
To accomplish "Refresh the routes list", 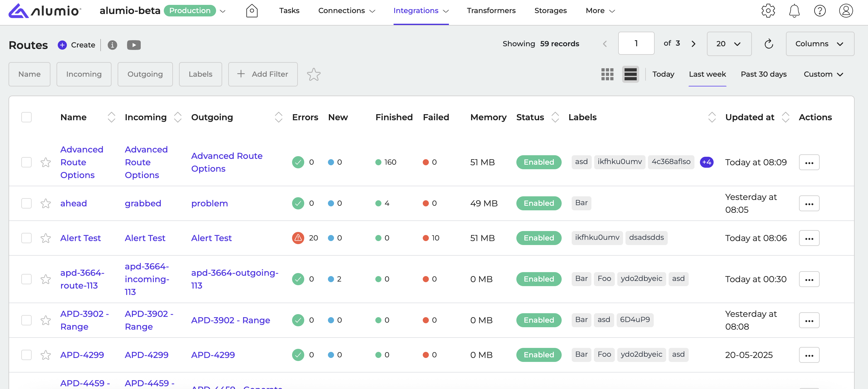I will click(x=768, y=44).
